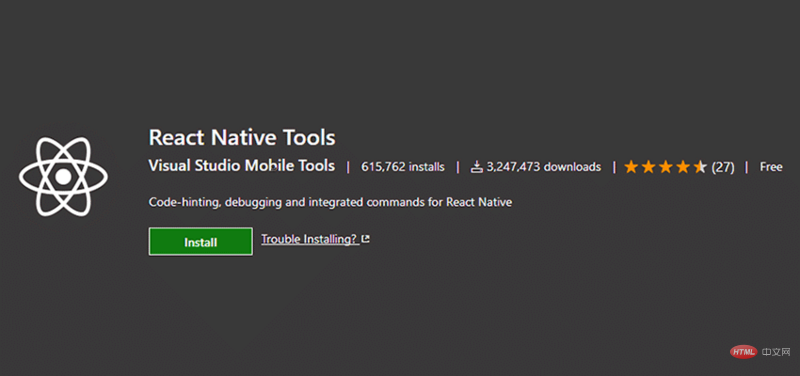
Task: Click the React Native atom logo
Action: click(x=63, y=177)
